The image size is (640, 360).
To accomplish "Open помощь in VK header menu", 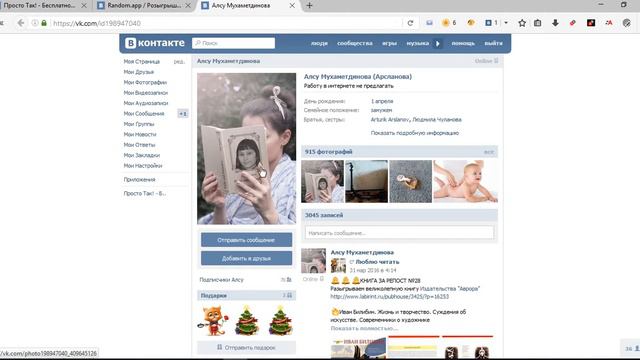I will 463,43.
